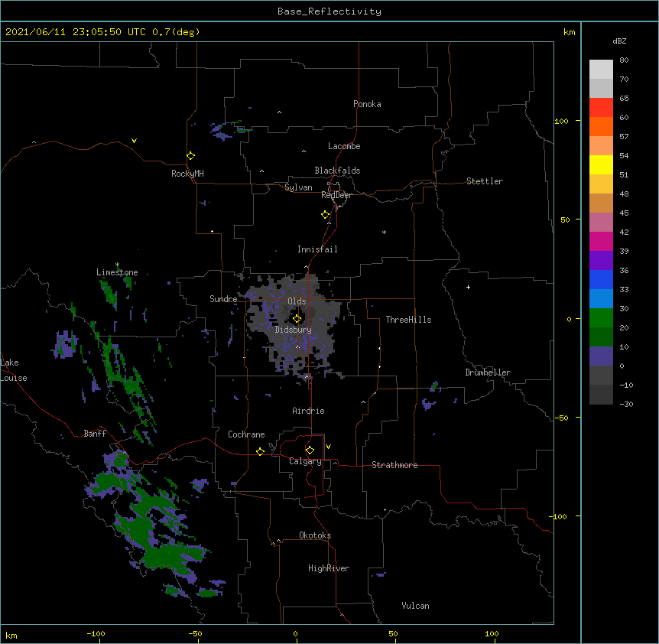Click the yellow diamond marker beside Cochrane
The height and width of the screenshot is (644, 659).
[260, 451]
